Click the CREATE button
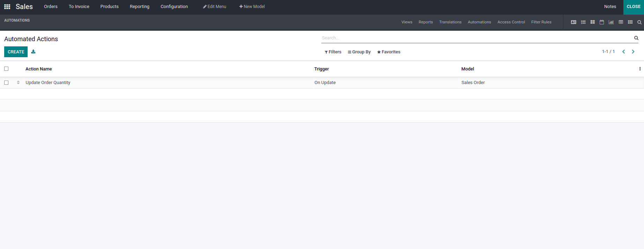 [x=16, y=52]
